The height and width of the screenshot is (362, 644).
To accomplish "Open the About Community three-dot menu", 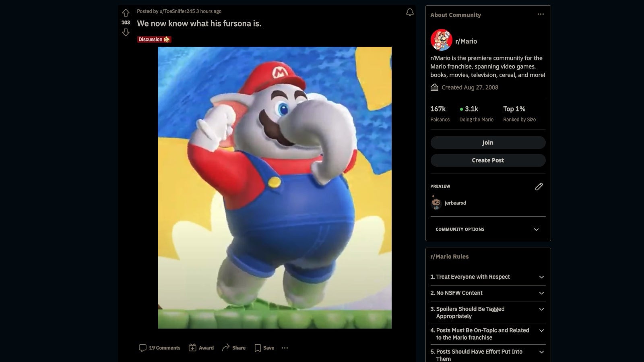I will pyautogui.click(x=541, y=14).
